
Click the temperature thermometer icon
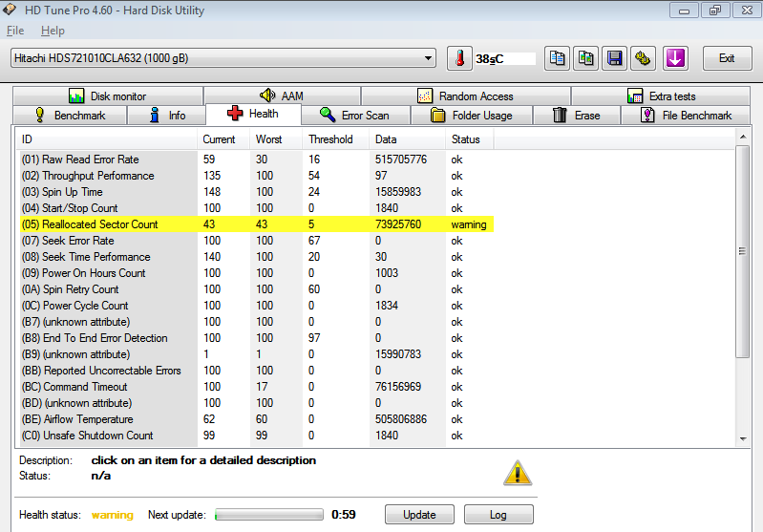click(459, 59)
